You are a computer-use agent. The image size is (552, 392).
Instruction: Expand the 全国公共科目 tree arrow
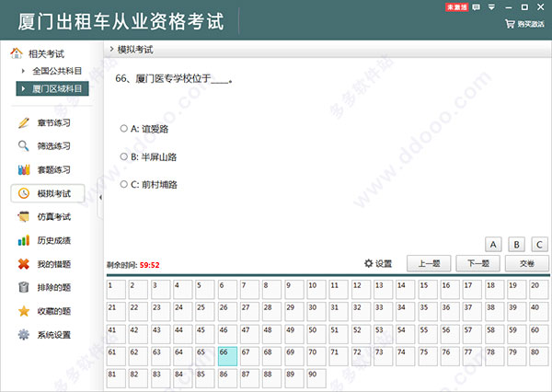tap(23, 71)
